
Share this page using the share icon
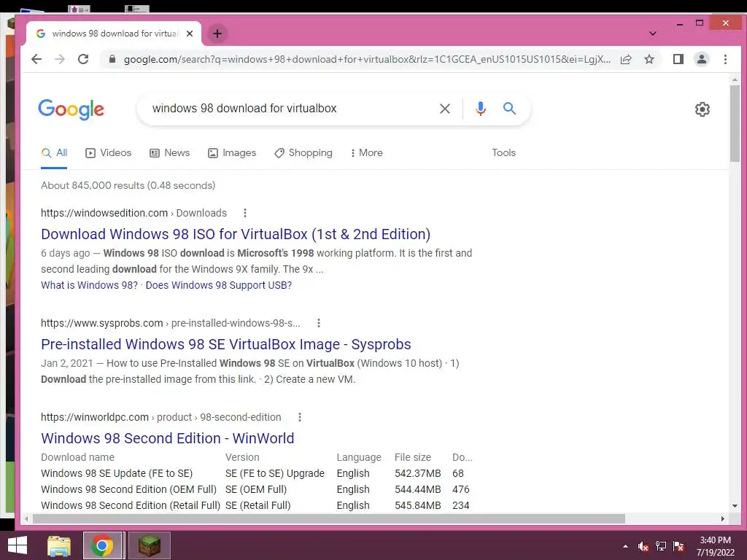coord(626,59)
